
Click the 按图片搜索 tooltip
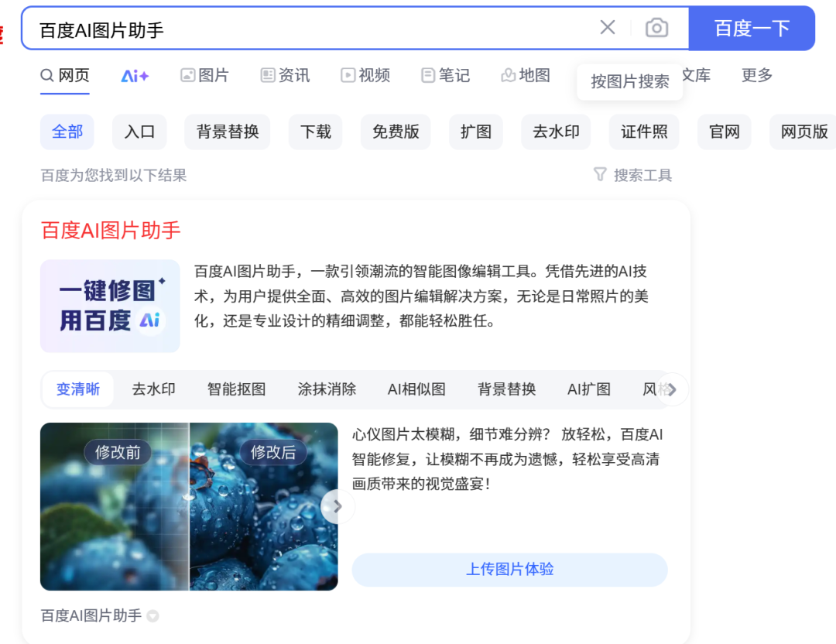tap(629, 81)
